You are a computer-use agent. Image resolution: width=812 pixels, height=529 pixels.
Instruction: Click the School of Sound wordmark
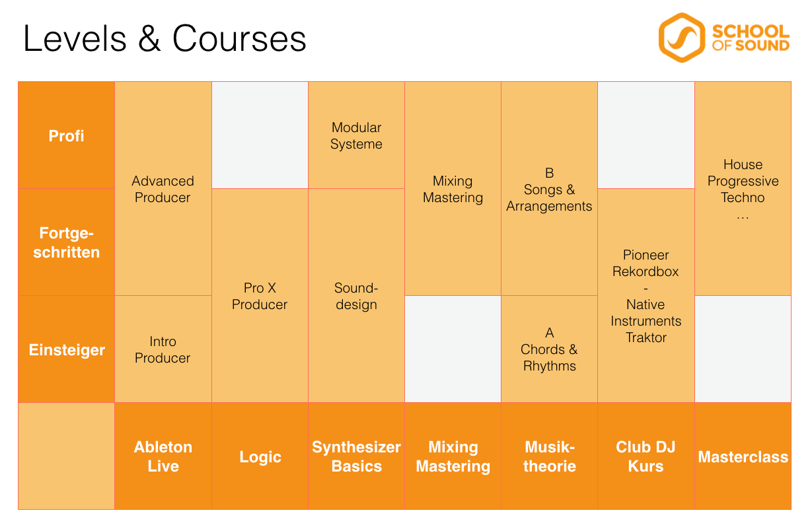pyautogui.click(x=751, y=39)
